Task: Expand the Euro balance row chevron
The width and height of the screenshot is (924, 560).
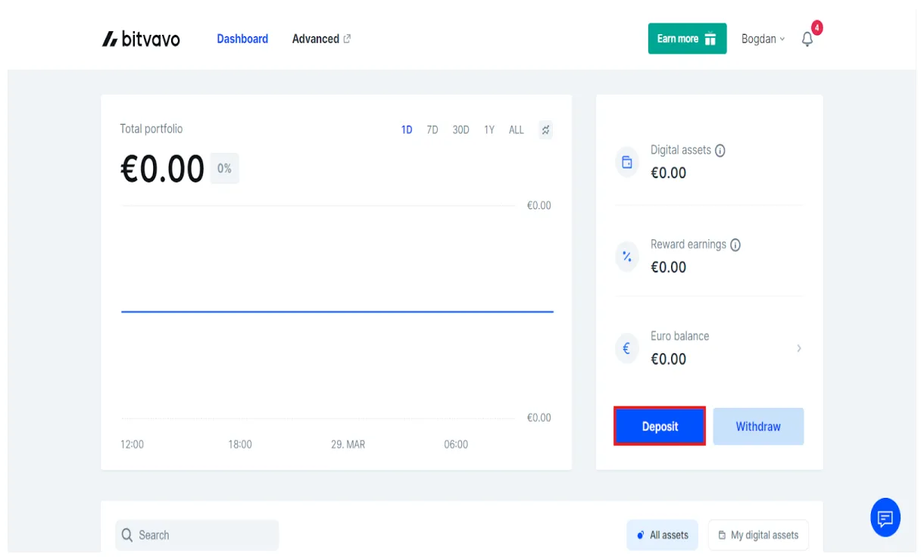Action: [x=798, y=348]
